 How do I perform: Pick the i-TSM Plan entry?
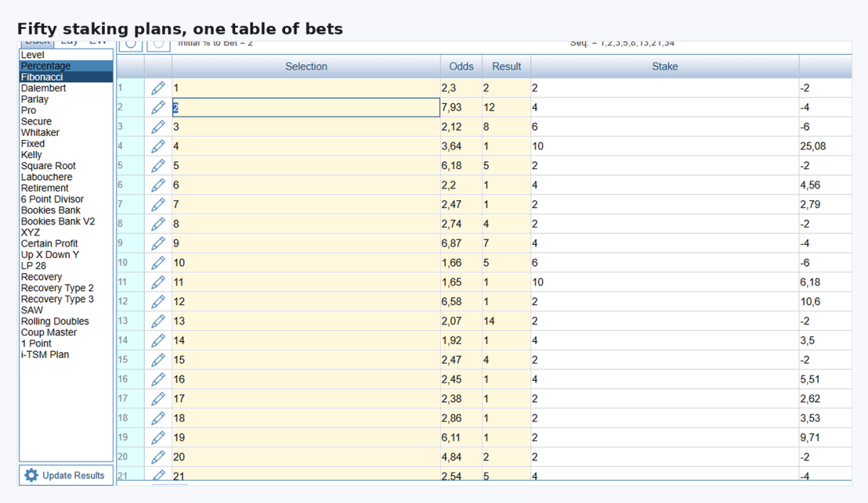66,355
